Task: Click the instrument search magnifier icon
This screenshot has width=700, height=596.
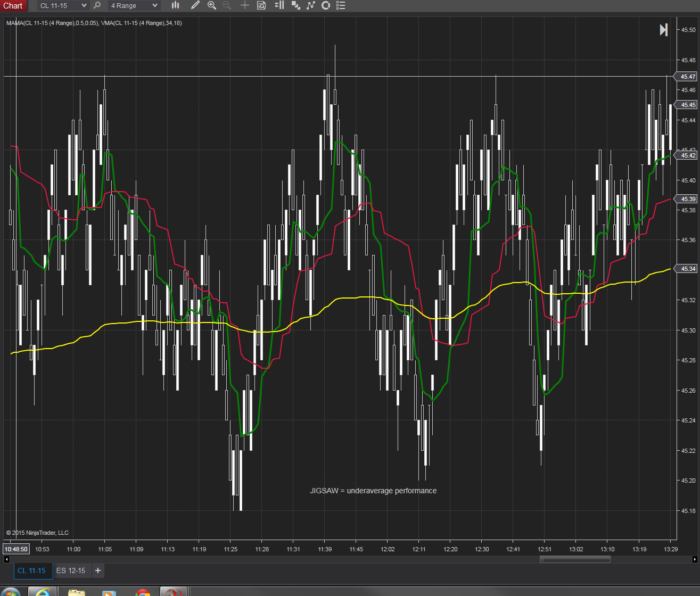Action: point(97,5)
